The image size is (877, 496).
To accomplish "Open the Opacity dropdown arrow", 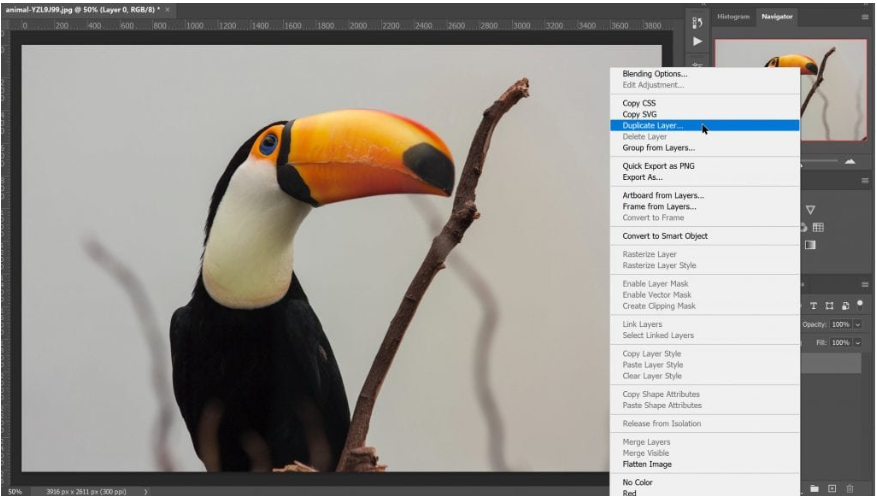I will 857,324.
